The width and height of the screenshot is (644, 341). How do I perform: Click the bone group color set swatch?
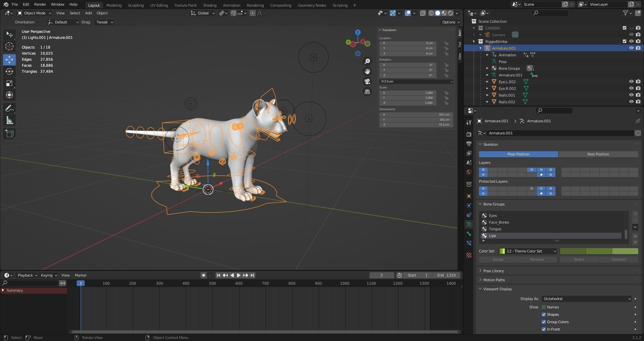(599, 251)
